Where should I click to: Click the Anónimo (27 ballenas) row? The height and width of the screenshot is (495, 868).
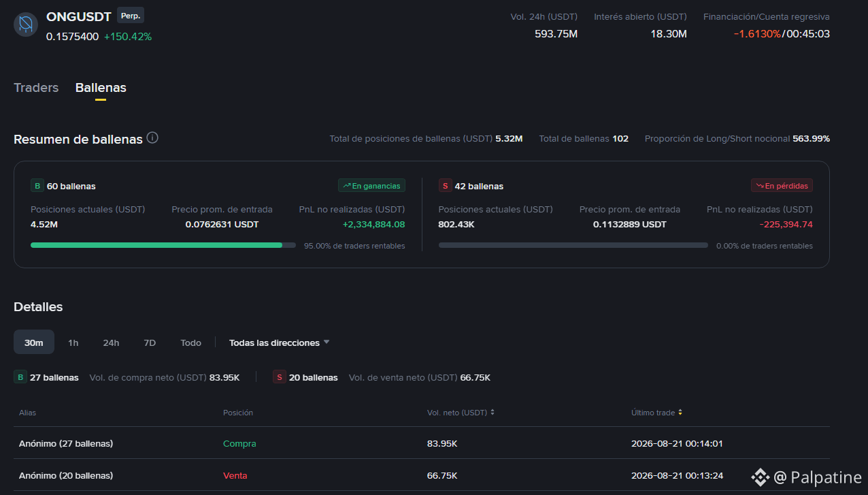[x=422, y=443]
